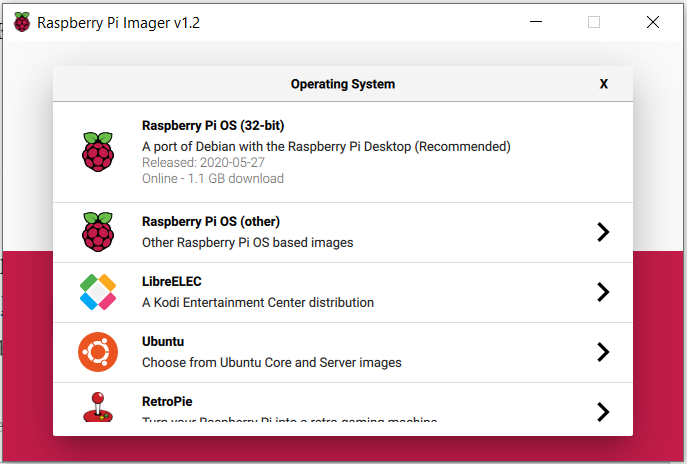Click 'Released: 2020-05-27' text
Screen dimensions: 687x464
click(x=203, y=163)
